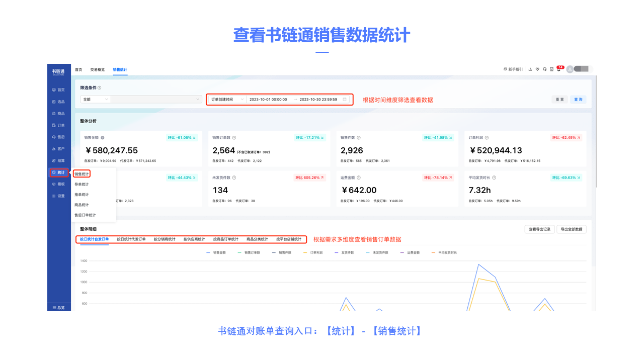Toggle 平均发货时长 chart legend series

pos(444,252)
